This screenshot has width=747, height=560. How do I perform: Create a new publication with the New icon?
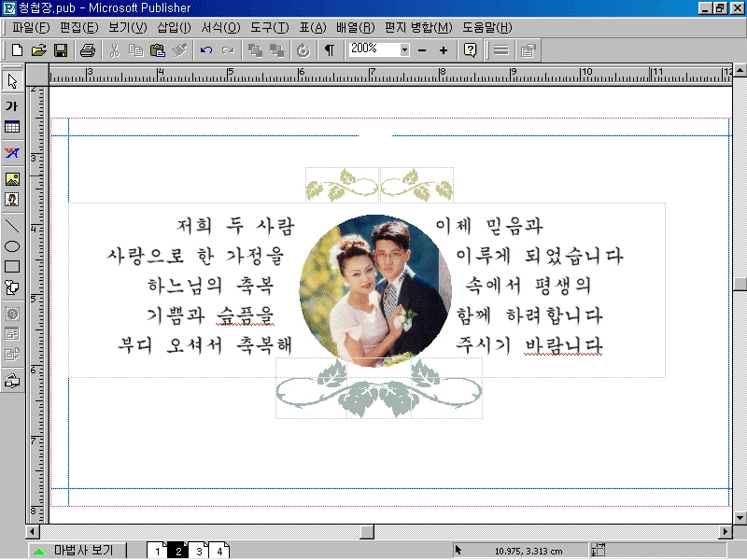(17, 50)
